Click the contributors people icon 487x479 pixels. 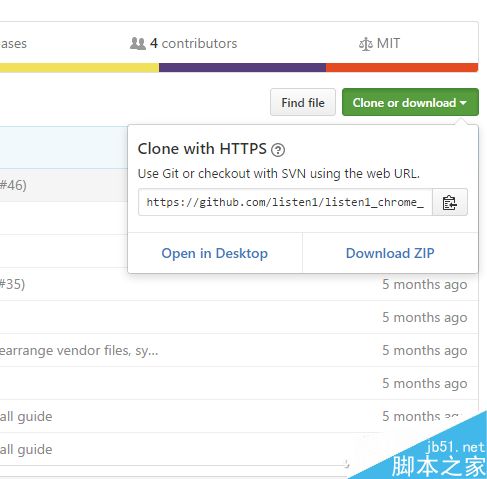click(x=138, y=43)
